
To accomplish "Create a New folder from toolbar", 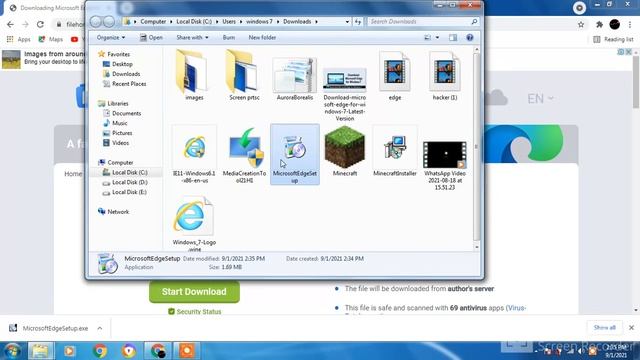I will point(262,38).
